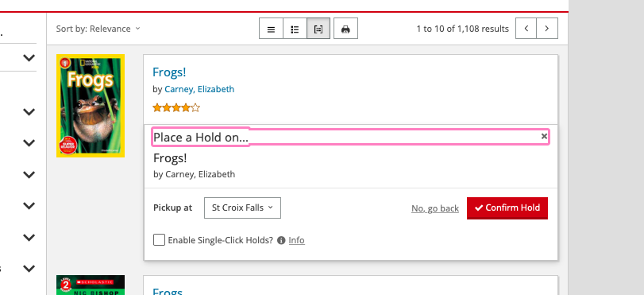Screen dimensions: 644x295
Task: Enable Single-Click Holds checkbox
Action: point(159,240)
